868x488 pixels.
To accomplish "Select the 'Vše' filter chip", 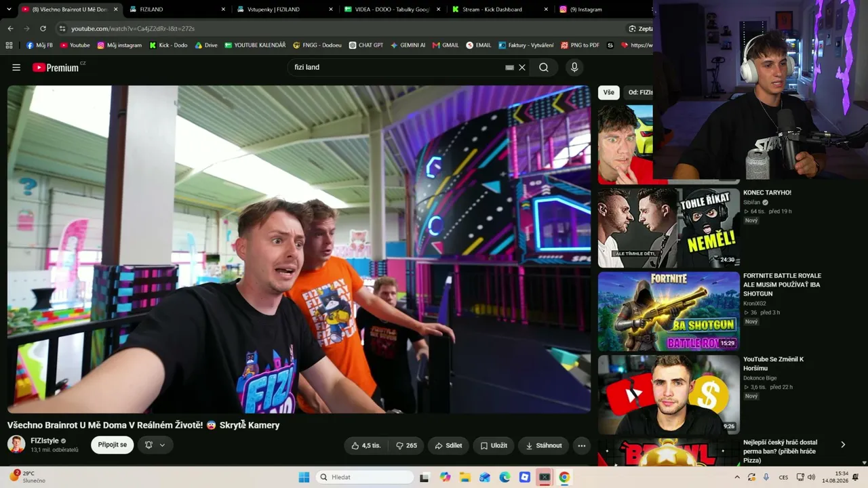I will click(x=609, y=92).
